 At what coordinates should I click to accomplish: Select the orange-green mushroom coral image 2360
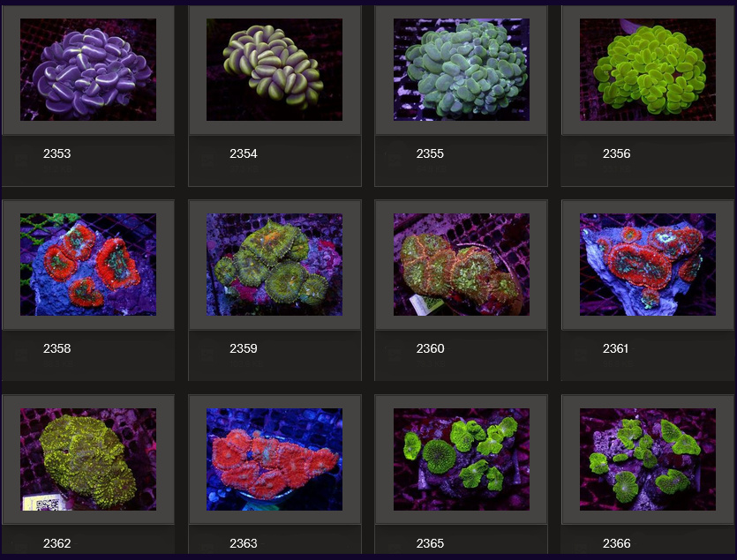461,265
